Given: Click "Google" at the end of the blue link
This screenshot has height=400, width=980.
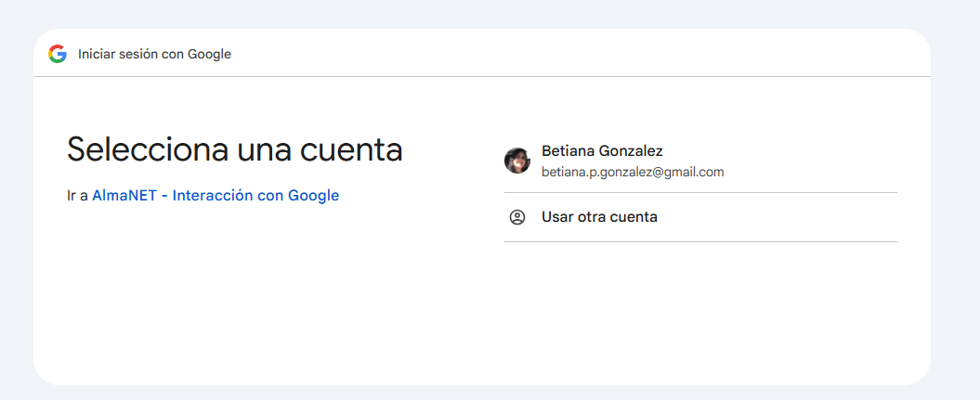Looking at the screenshot, I should click(x=313, y=195).
